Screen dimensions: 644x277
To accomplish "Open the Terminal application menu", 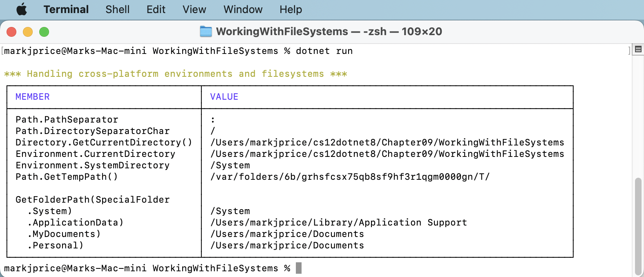I will [x=66, y=9].
